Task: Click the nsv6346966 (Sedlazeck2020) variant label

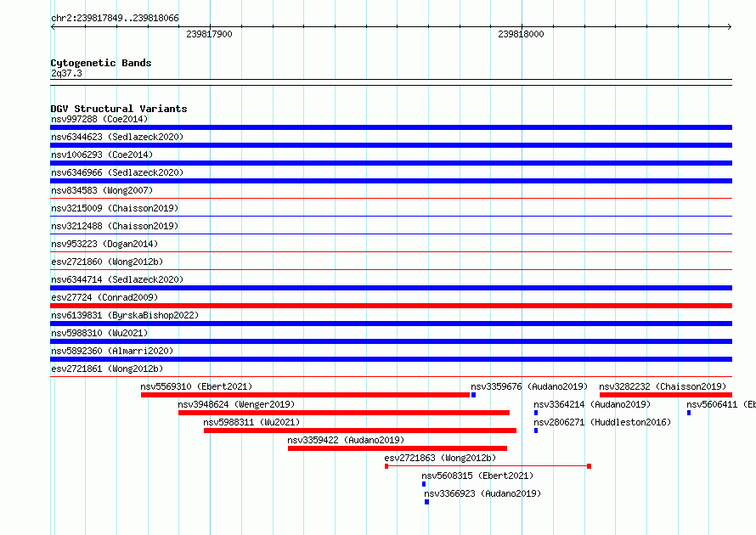Action: (117, 172)
